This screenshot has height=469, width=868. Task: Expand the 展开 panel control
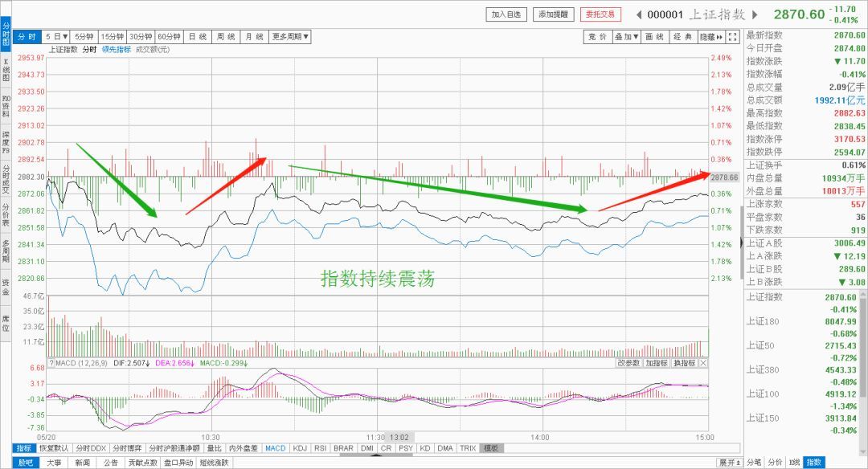coord(730,463)
